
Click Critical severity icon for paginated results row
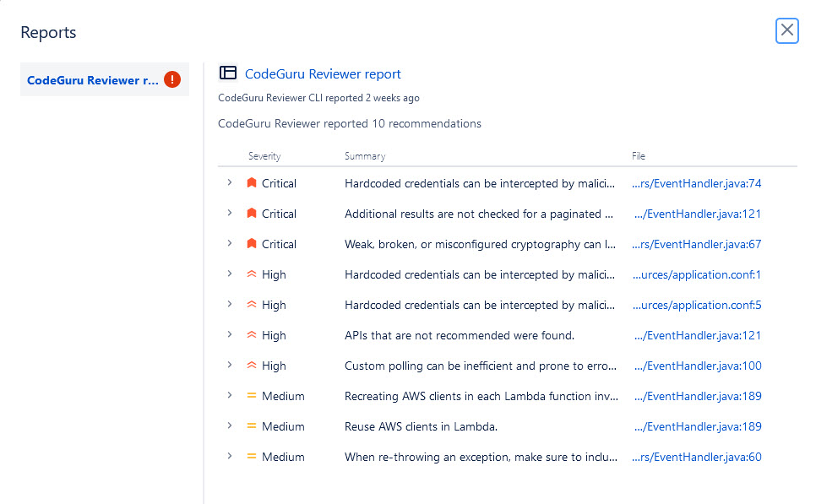click(x=252, y=213)
